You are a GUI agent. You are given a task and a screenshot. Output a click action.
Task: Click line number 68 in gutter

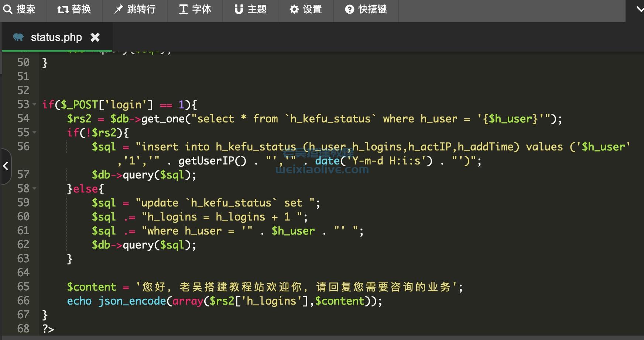coord(23,329)
